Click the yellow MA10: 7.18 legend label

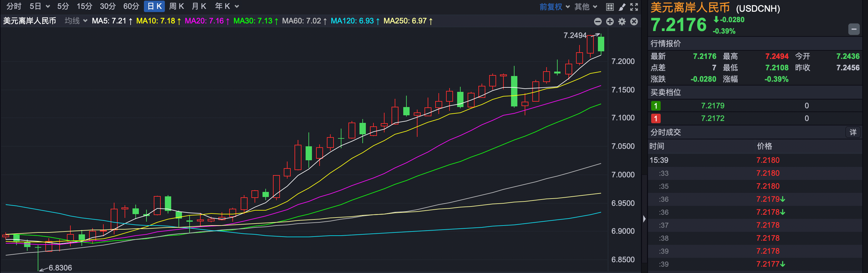pyautogui.click(x=159, y=21)
